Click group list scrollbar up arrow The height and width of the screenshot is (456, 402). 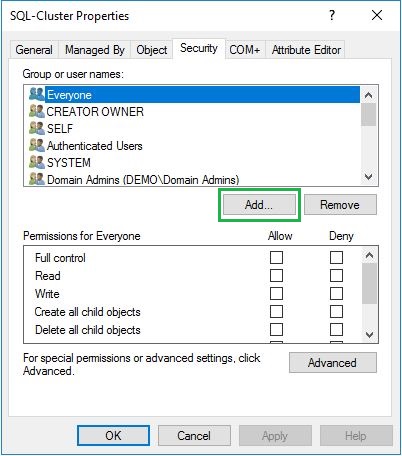tap(368, 95)
